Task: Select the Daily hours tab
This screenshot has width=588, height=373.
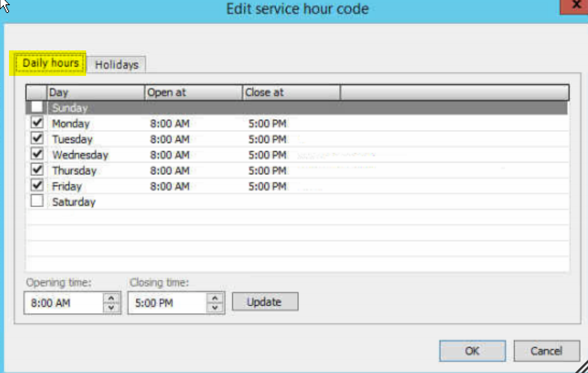Action: point(50,62)
